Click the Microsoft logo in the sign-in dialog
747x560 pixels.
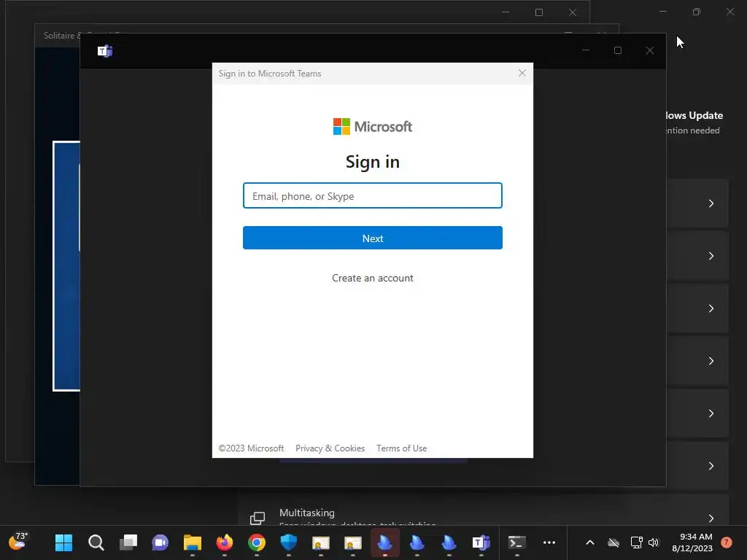pos(373,127)
